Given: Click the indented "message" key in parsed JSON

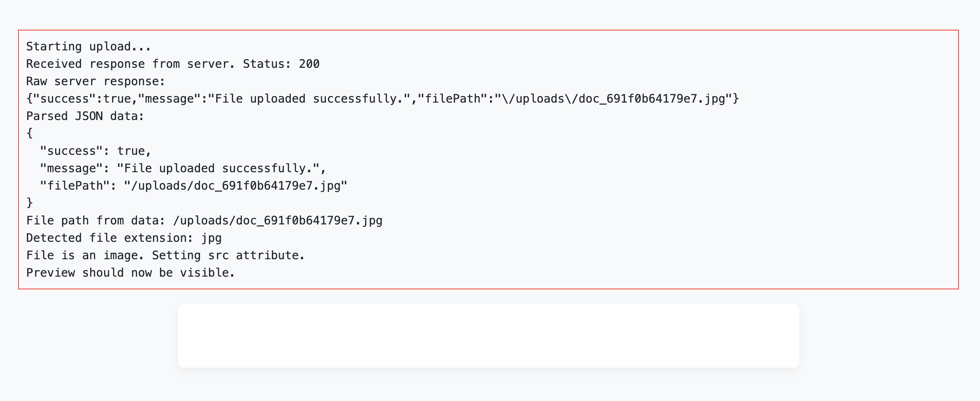Looking at the screenshot, I should point(71,168).
